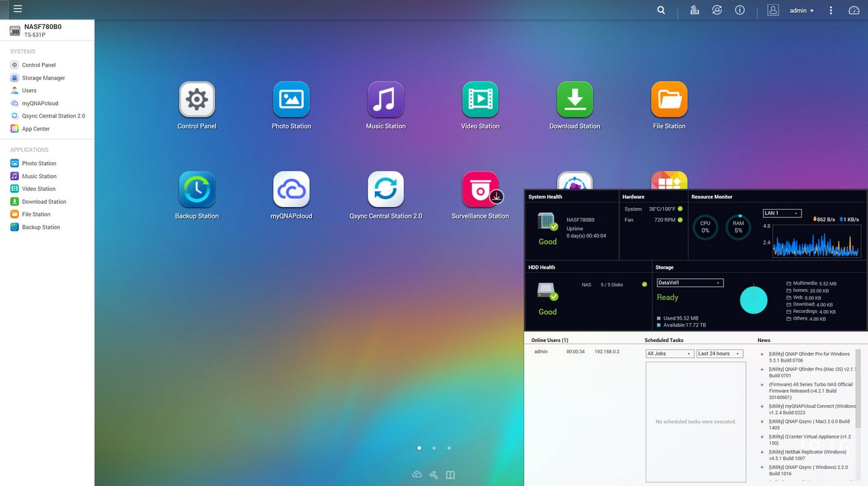Screen dimensions: 868x486
Task: Go to second desktop page dot
Action: pyautogui.click(x=434, y=448)
